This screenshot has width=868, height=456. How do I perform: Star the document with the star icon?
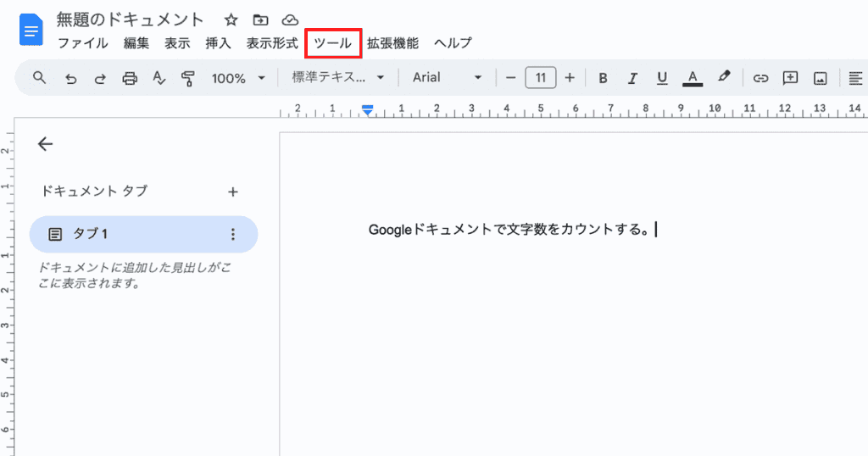[231, 19]
